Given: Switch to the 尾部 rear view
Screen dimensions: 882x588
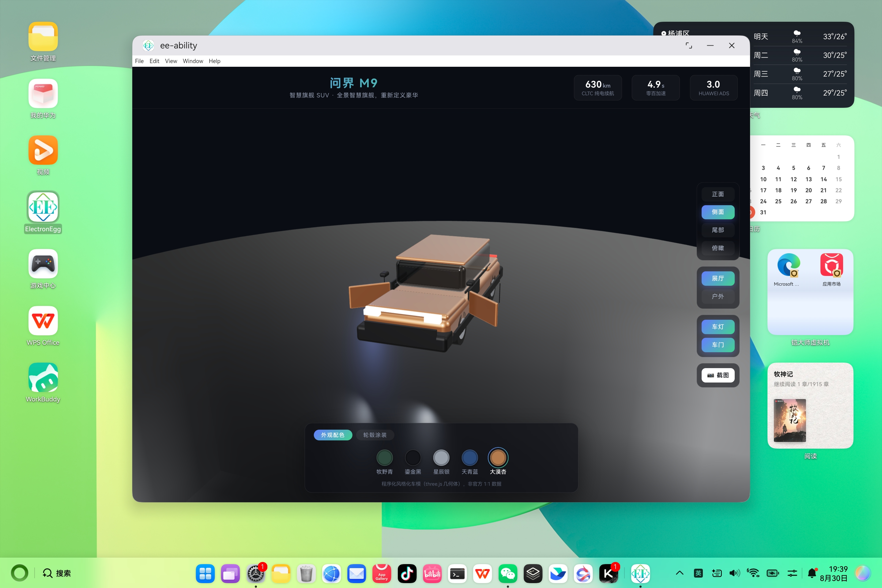Looking at the screenshot, I should 718,230.
